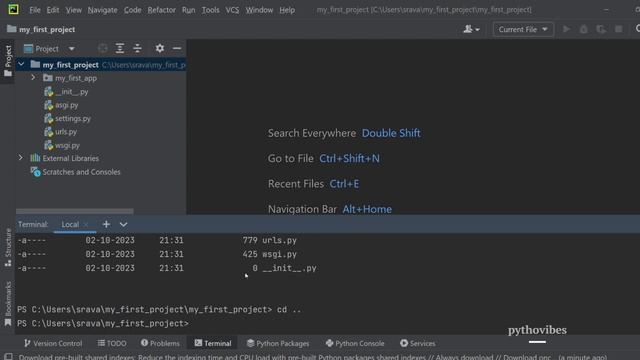Click the Run play icon
The width and height of the screenshot is (640, 360).
pos(566,29)
